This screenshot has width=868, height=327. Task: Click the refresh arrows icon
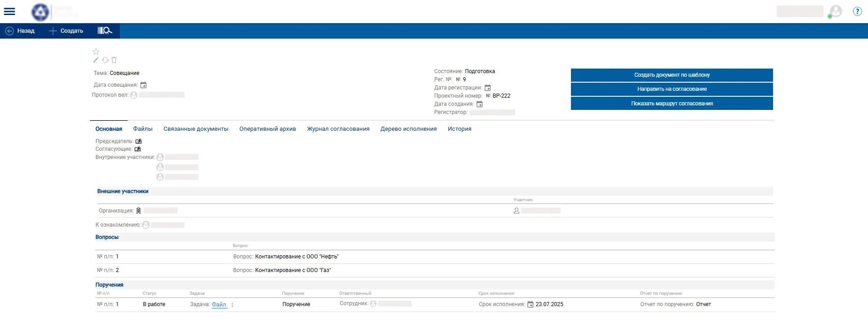[105, 60]
